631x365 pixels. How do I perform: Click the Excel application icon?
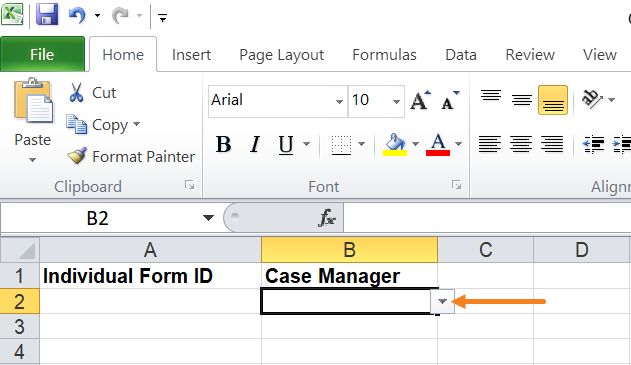tap(12, 15)
